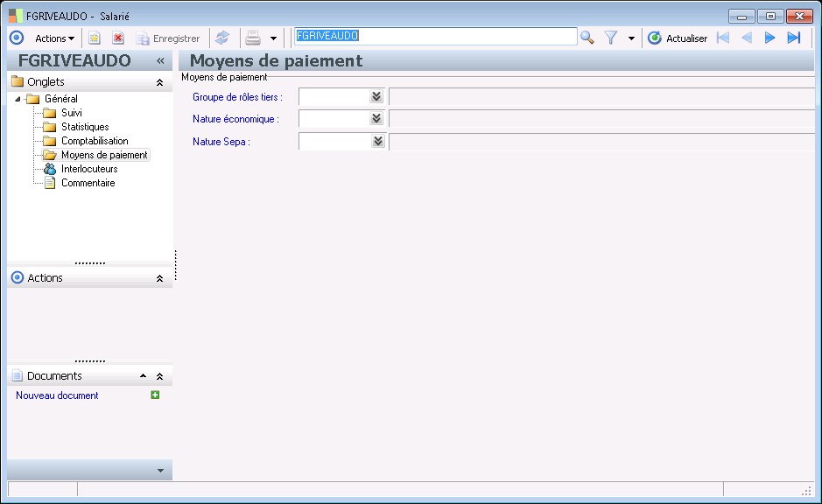Click the Nouveau document link
Screen dimensions: 822x504
57,395
